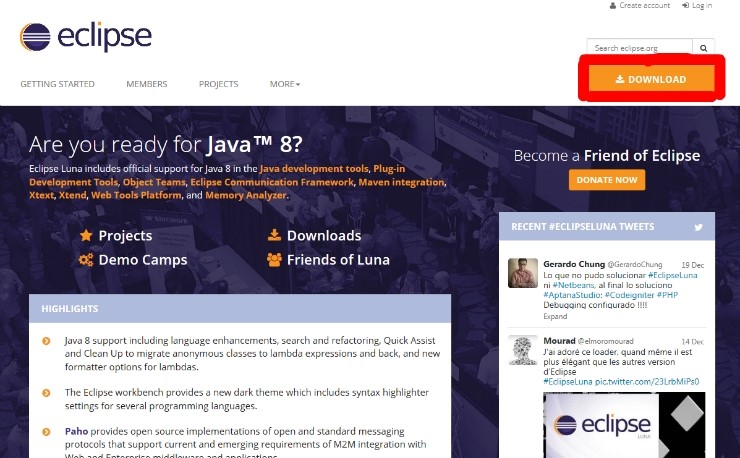This screenshot has height=458, width=740.
Task: Click the star icon beside Projects
Action: [x=86, y=235]
